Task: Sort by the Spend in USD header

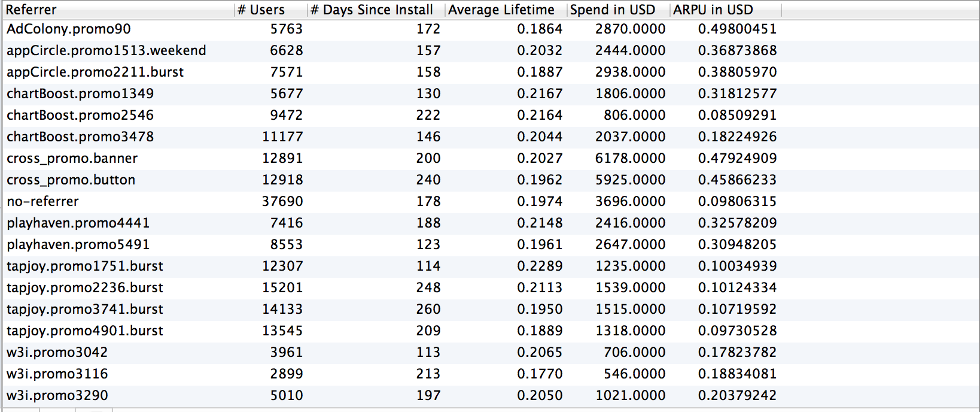Action: pos(619,10)
